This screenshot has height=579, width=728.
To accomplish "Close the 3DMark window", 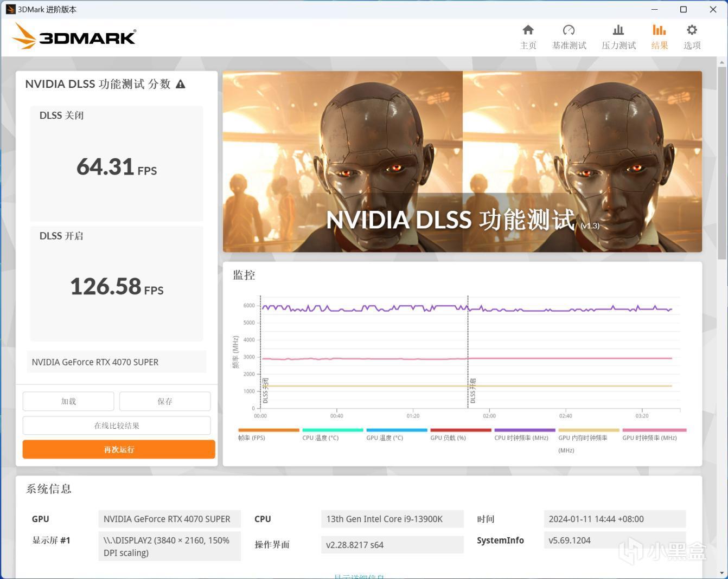I will pos(713,9).
